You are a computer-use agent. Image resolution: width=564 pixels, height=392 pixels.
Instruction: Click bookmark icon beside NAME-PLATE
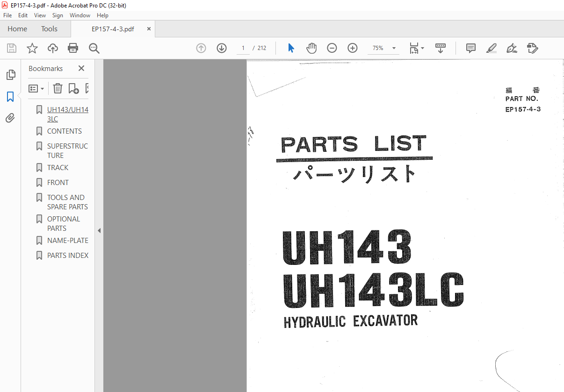point(39,241)
